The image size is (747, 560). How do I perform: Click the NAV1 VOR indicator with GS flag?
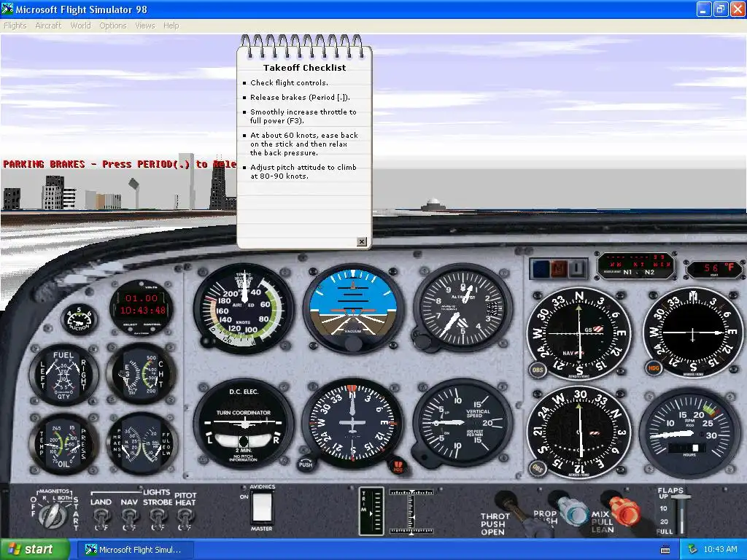[x=578, y=333]
